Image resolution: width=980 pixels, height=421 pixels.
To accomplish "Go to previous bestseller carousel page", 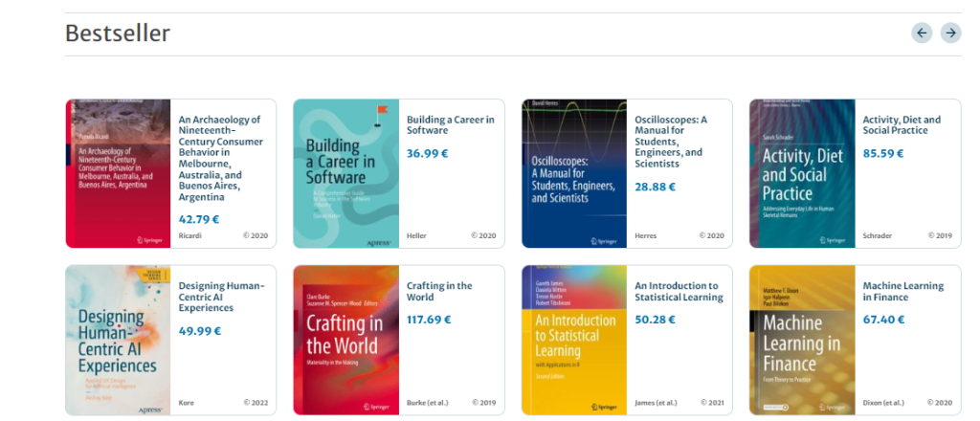I will pyautogui.click(x=922, y=33).
